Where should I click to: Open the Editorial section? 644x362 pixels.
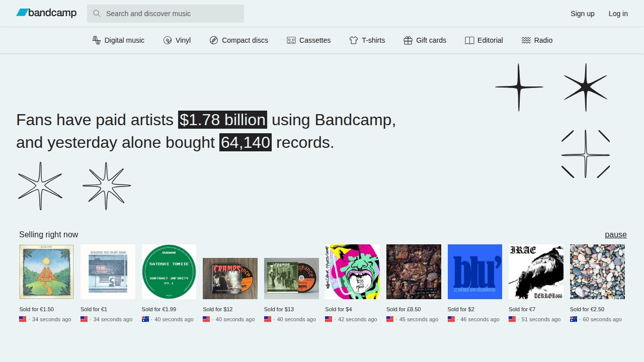point(484,40)
